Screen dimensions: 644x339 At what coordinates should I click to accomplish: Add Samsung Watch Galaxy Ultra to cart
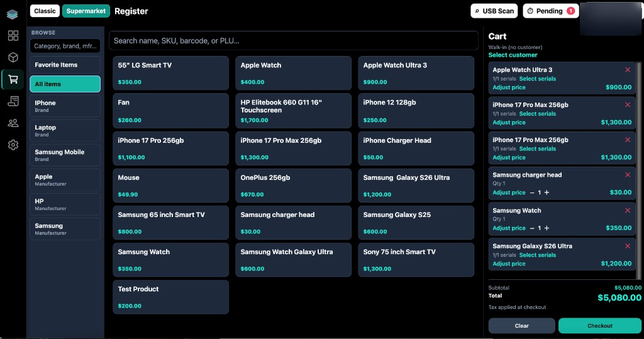(293, 260)
